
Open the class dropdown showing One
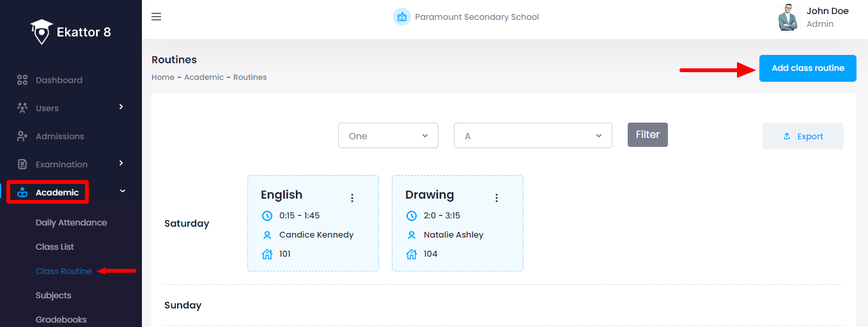(388, 135)
